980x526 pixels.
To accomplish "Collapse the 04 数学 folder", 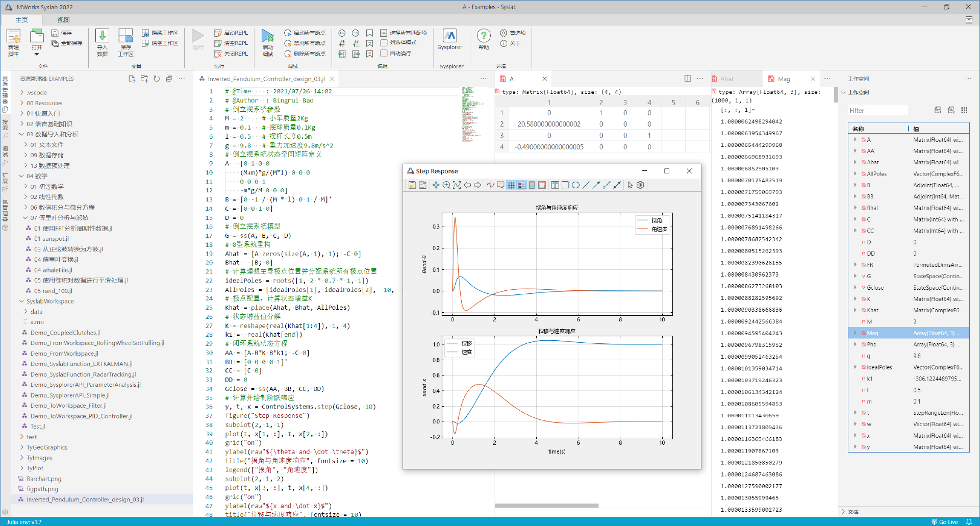I will coord(22,176).
